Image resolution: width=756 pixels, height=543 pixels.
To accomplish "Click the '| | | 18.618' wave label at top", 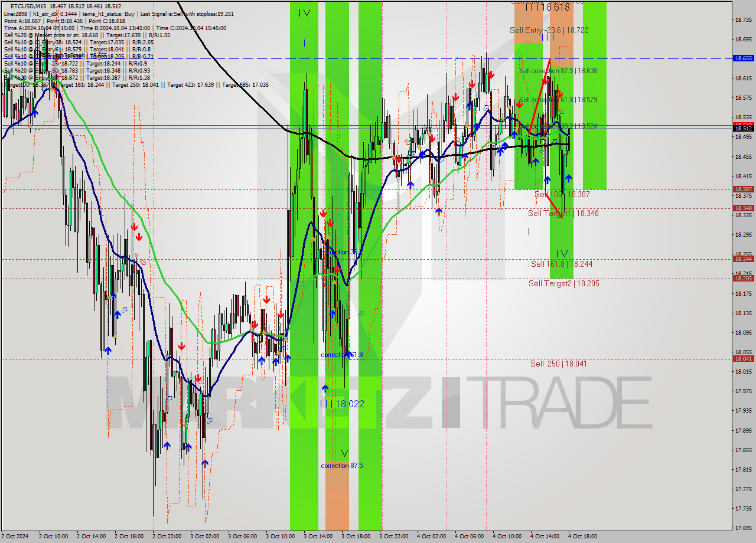I will [x=548, y=7].
